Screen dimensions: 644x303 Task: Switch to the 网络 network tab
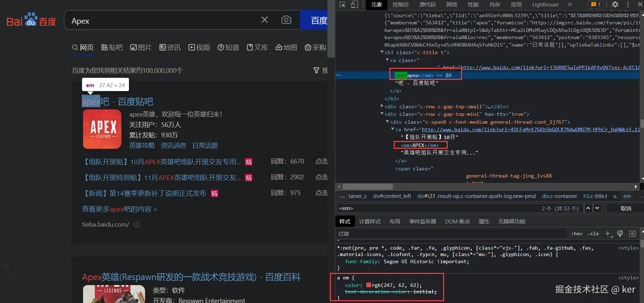click(452, 5)
